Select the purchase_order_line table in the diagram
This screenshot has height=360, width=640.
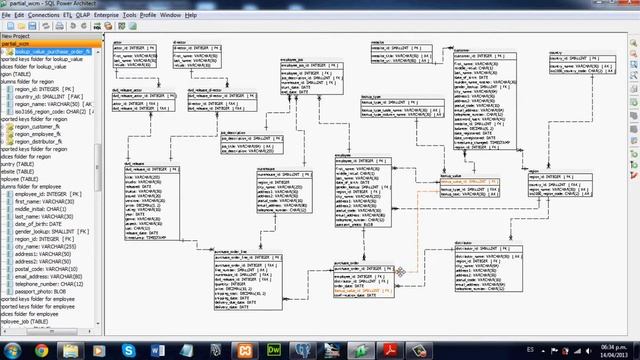(248, 280)
